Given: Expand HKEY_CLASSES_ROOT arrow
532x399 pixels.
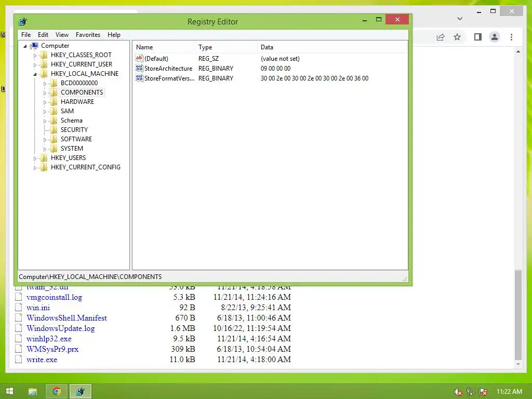Looking at the screenshot, I should [x=35, y=55].
